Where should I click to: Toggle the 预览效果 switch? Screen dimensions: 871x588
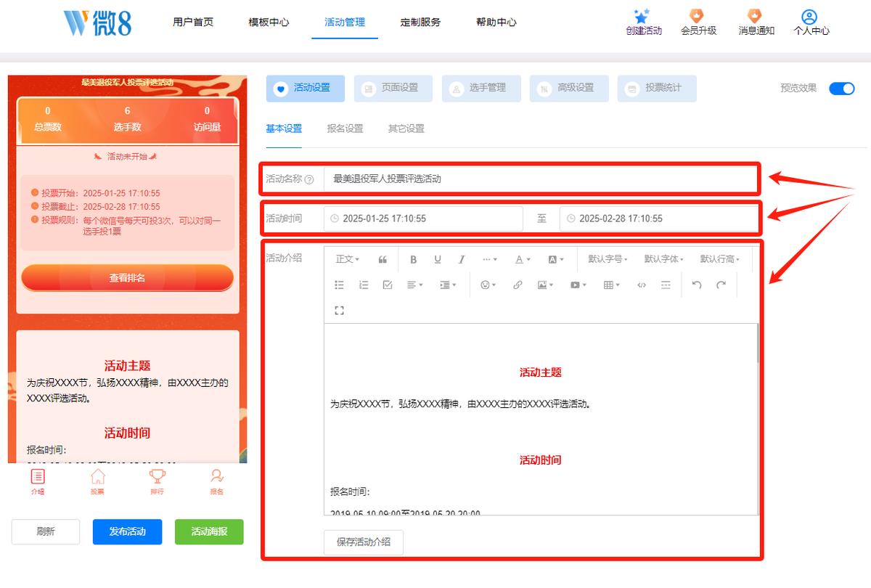click(x=842, y=88)
